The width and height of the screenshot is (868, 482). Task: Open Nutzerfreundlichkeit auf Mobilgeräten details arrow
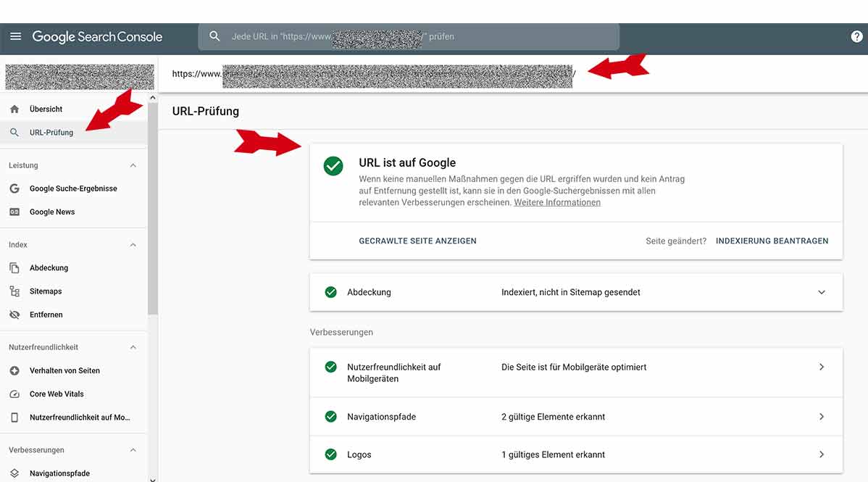coord(822,367)
